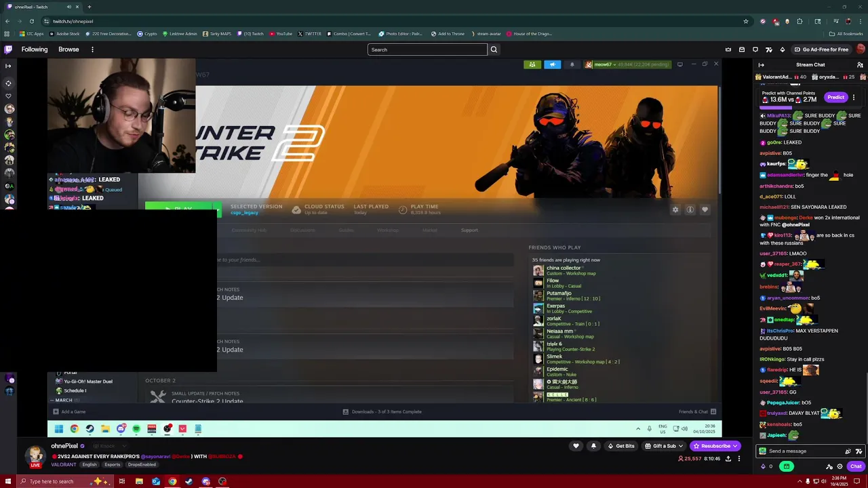
Task: Open the Browse tab on Twitch
Action: pyautogui.click(x=68, y=49)
